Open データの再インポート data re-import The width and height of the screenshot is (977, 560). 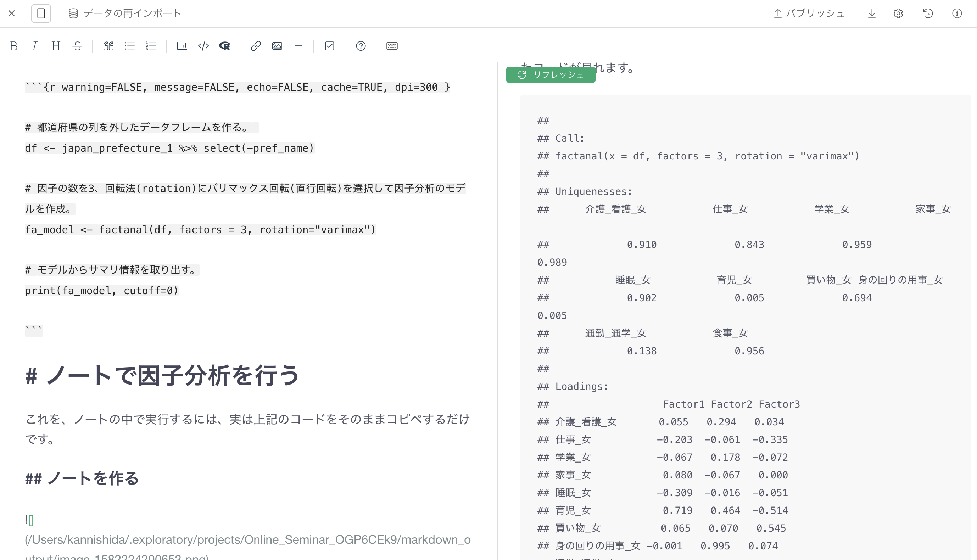click(x=125, y=13)
